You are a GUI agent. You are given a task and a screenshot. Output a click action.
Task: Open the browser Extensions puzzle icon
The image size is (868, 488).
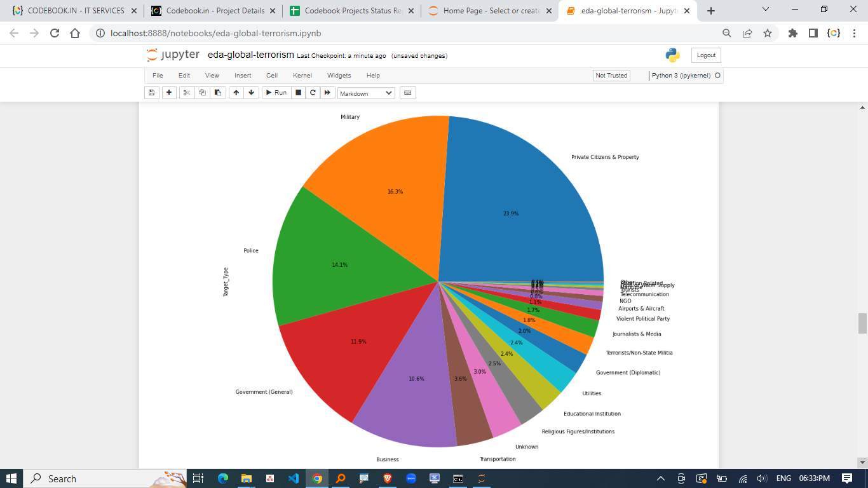coord(793,33)
